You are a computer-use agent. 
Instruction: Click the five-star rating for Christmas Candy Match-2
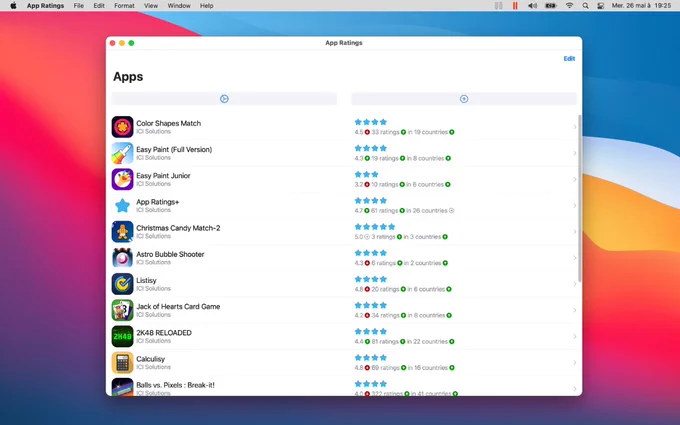pyautogui.click(x=375, y=227)
